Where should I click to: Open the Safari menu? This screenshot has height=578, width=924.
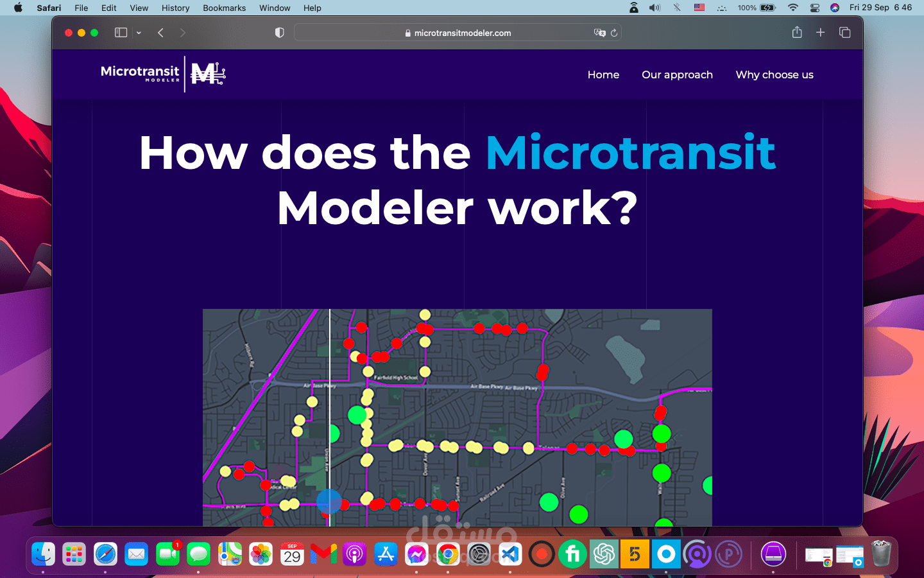(x=49, y=8)
